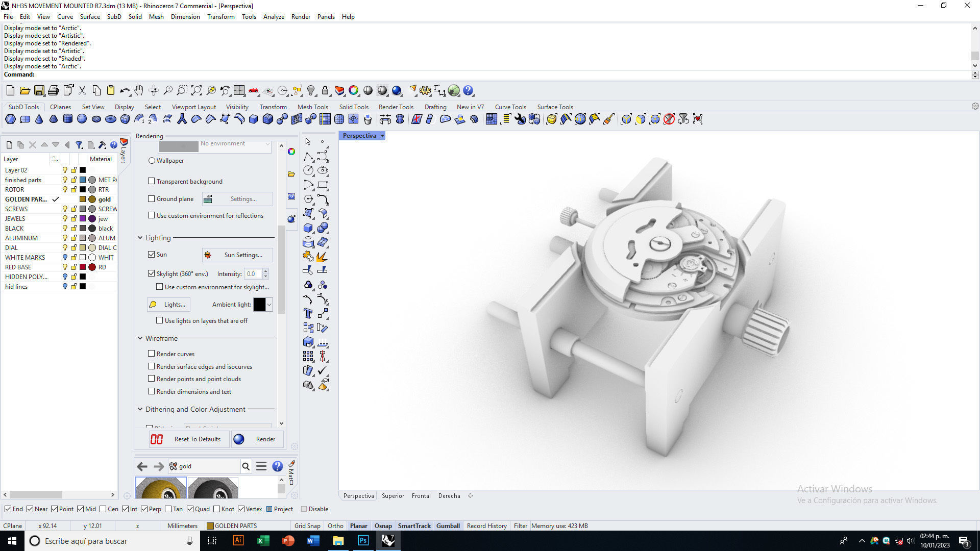
Task: Uncheck the Skylight (360° env.) checkbox
Action: coord(152,273)
